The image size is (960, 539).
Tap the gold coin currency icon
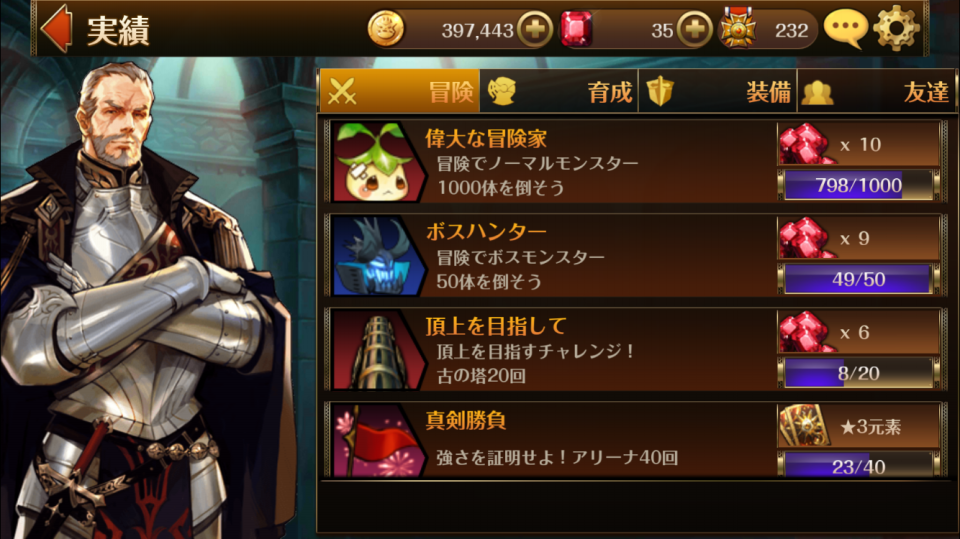pyautogui.click(x=386, y=29)
